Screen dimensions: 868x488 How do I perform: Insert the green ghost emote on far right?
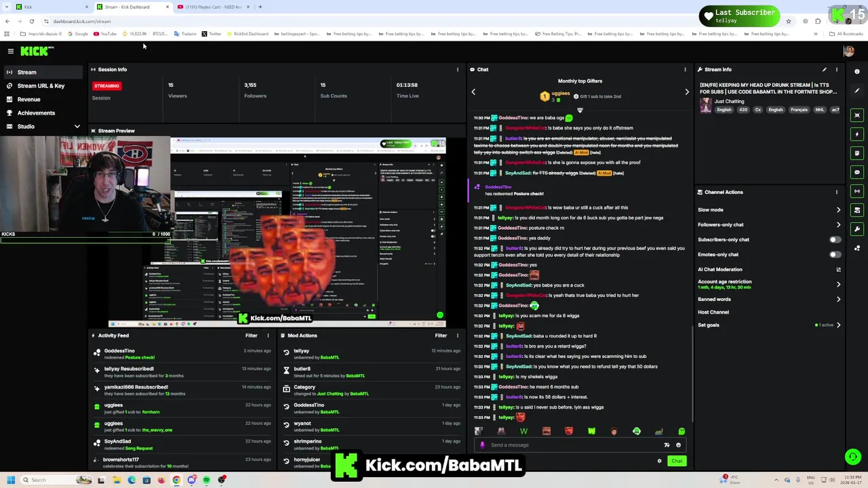(682, 431)
